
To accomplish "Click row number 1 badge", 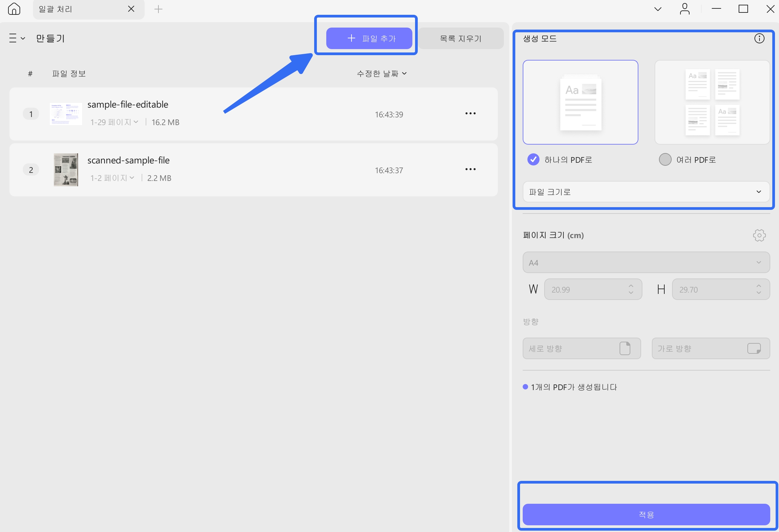I will (31, 114).
